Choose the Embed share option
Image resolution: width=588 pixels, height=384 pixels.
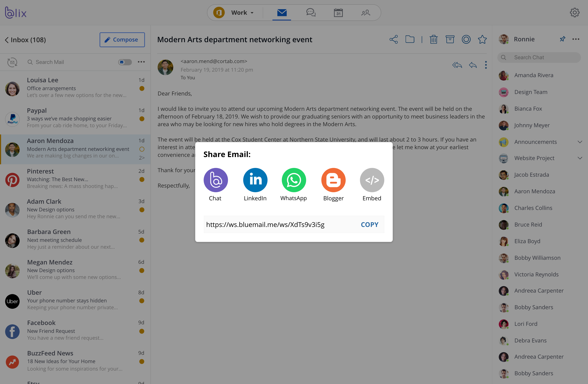[372, 180]
